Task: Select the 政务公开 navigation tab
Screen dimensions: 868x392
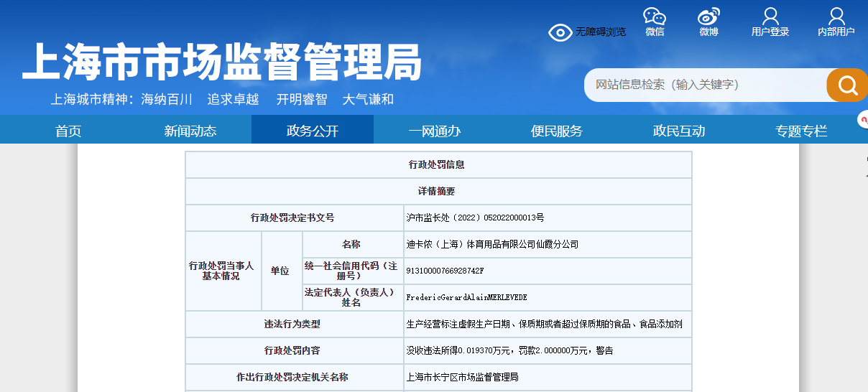Action: pyautogui.click(x=313, y=131)
